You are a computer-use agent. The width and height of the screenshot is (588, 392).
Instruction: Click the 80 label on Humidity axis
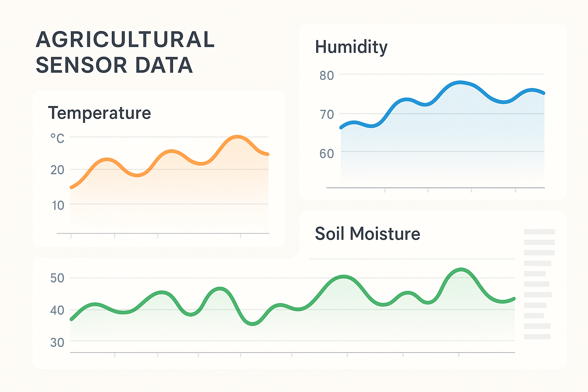click(327, 76)
